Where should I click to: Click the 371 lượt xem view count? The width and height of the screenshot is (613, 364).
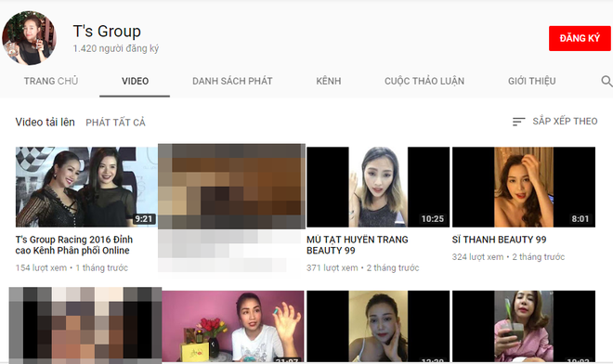333,267
